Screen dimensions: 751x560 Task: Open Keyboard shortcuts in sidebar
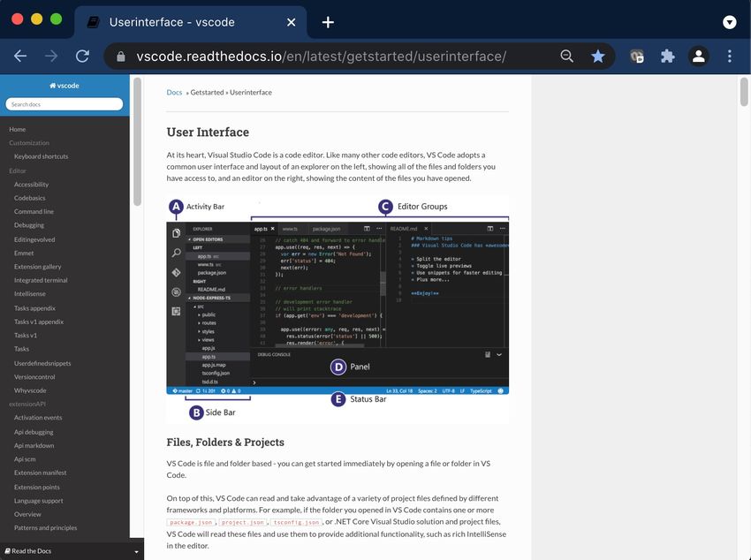click(x=42, y=156)
